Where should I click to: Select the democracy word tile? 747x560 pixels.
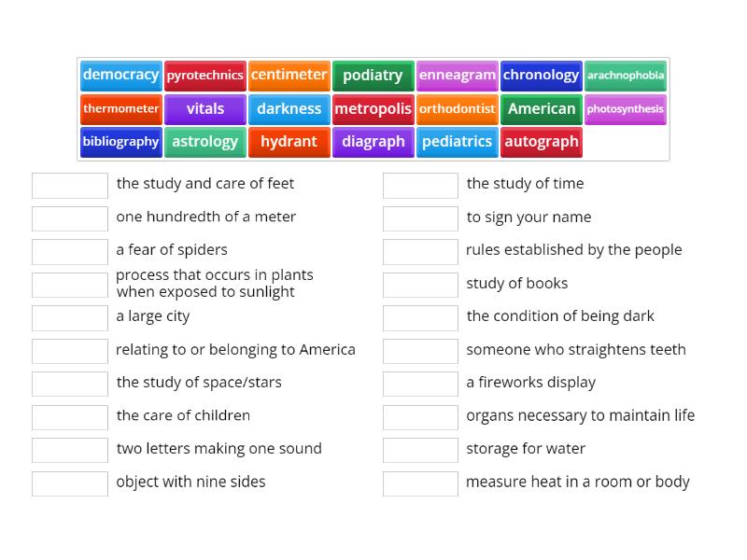(120, 76)
